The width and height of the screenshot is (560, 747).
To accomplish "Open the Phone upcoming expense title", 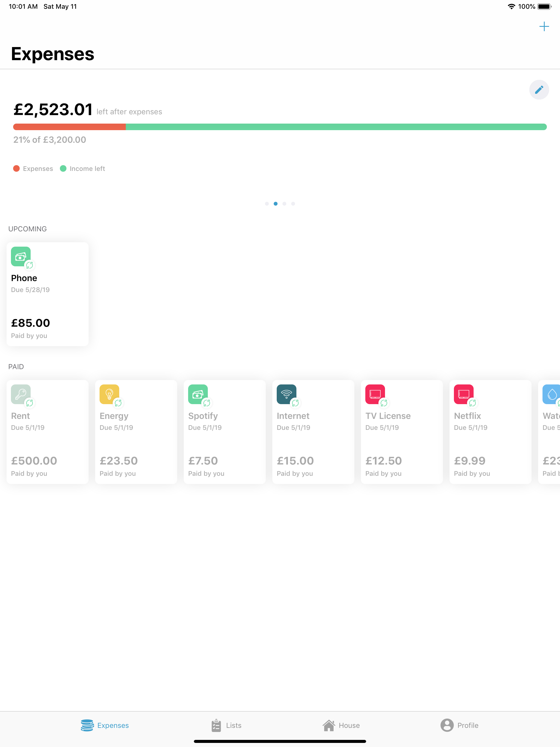I will (x=24, y=278).
